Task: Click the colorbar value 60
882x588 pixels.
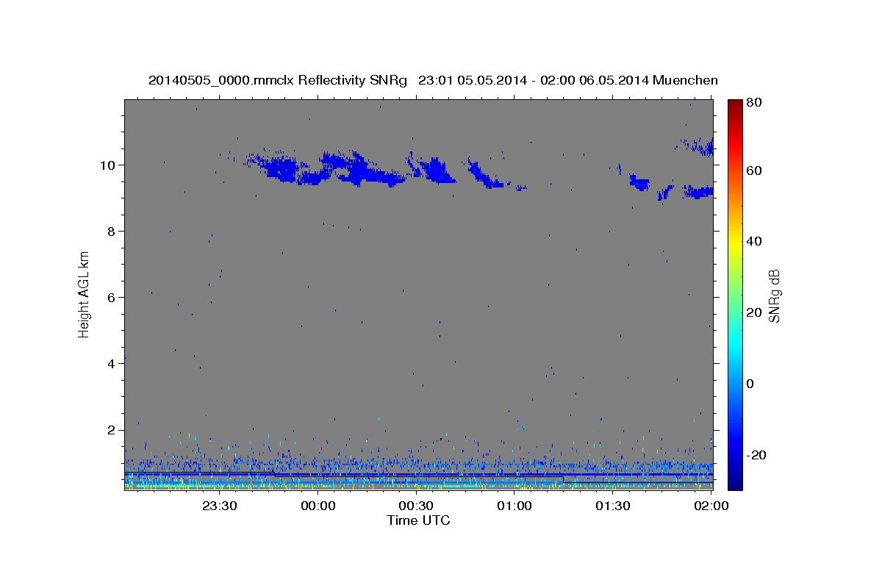Action: [x=755, y=171]
